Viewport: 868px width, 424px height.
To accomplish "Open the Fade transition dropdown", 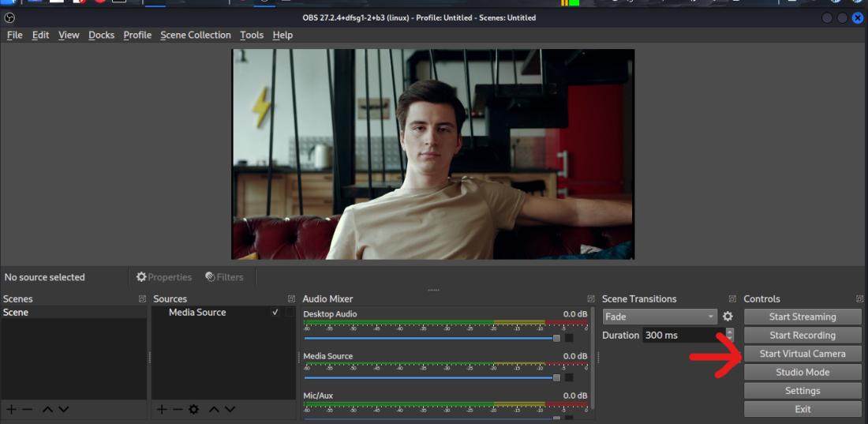I will [x=660, y=317].
